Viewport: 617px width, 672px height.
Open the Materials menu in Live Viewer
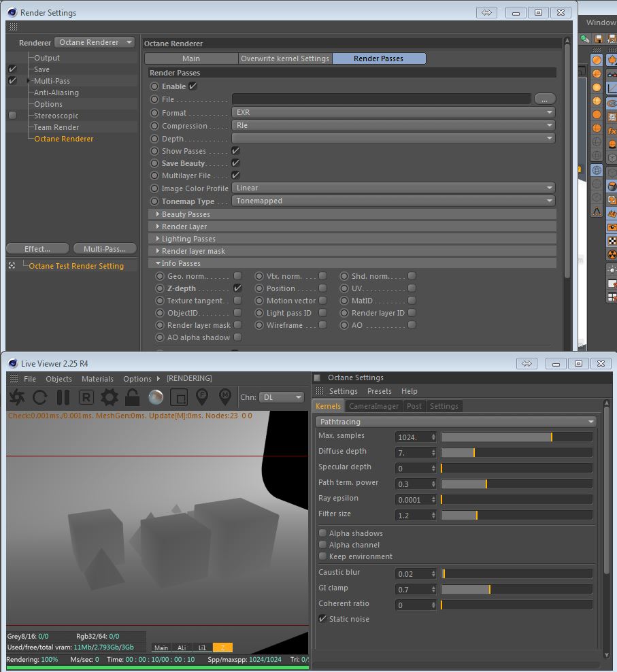click(97, 379)
